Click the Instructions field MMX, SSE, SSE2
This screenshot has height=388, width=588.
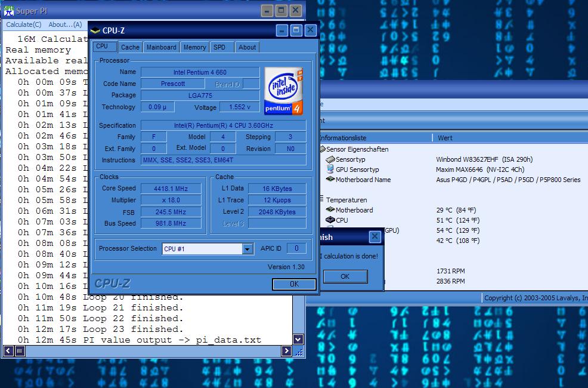pos(224,160)
